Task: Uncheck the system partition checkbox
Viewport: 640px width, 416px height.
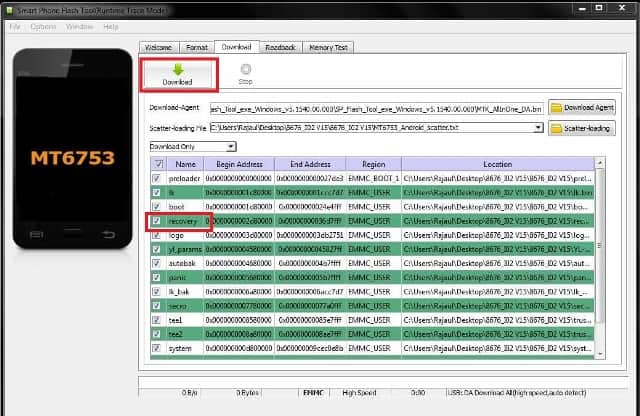Action: click(156, 348)
